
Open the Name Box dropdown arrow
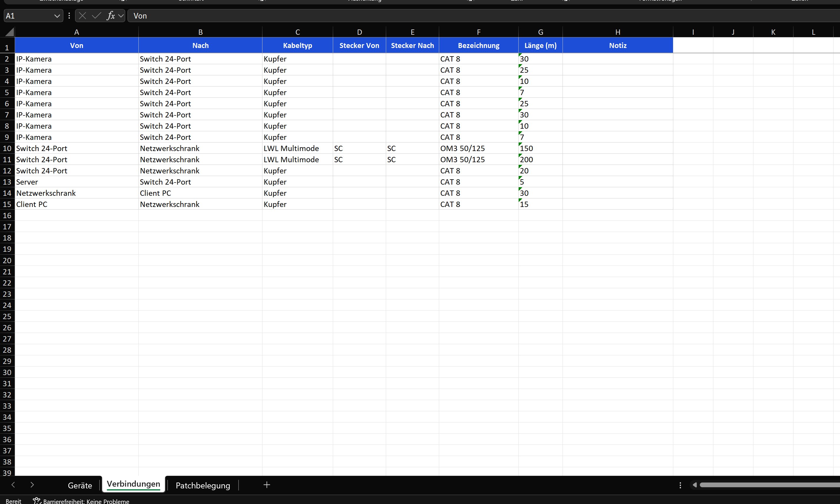click(57, 16)
